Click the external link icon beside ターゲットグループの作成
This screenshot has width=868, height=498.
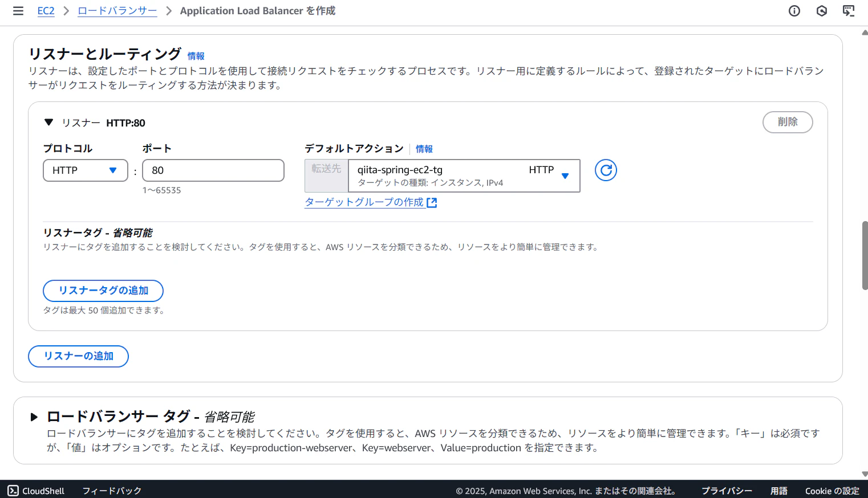pyautogui.click(x=432, y=203)
